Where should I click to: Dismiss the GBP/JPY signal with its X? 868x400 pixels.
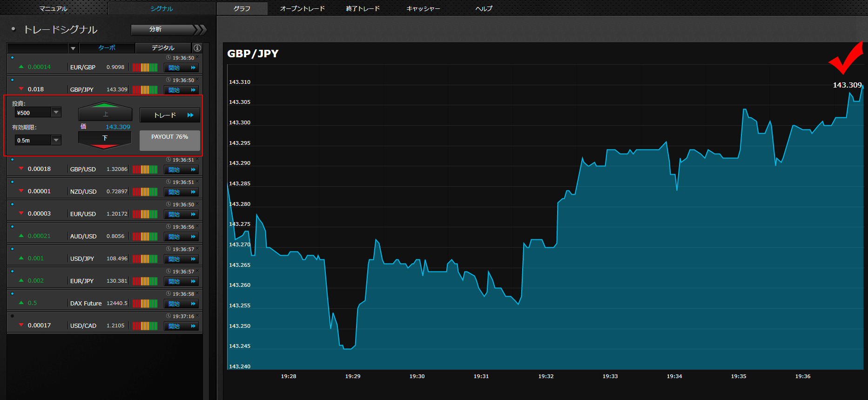coord(197,80)
